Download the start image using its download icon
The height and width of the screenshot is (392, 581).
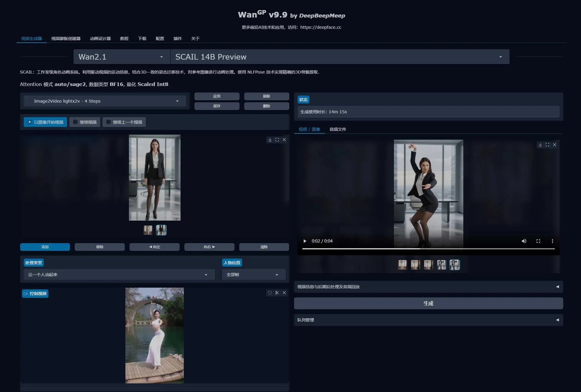point(270,140)
